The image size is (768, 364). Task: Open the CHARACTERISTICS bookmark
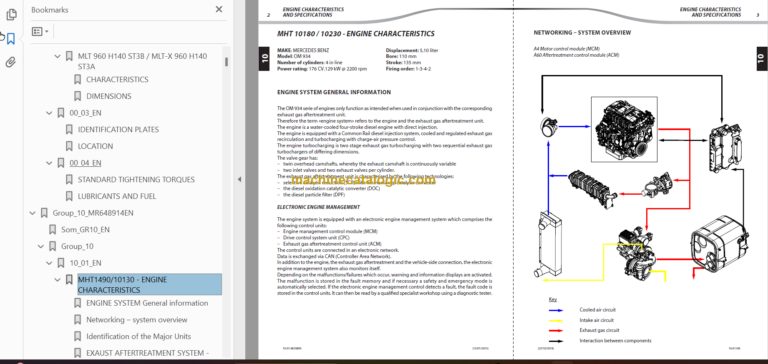[x=117, y=79]
